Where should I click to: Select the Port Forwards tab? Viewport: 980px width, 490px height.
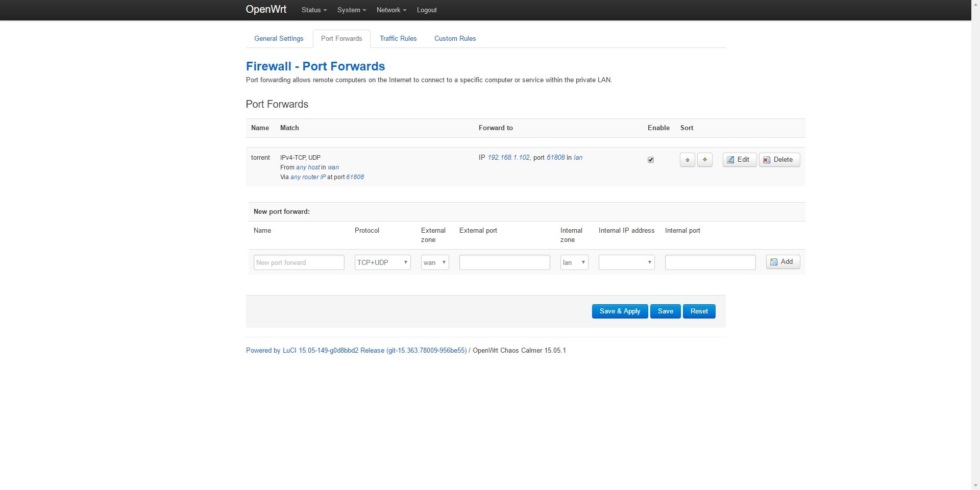pyautogui.click(x=341, y=39)
